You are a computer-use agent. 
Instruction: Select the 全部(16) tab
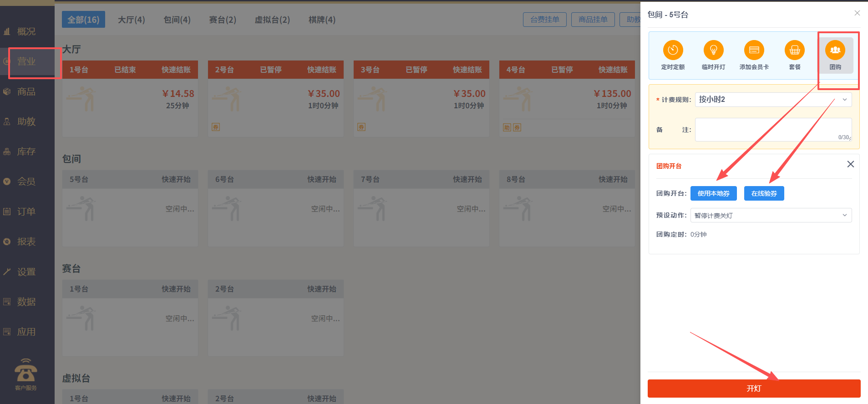coord(83,20)
